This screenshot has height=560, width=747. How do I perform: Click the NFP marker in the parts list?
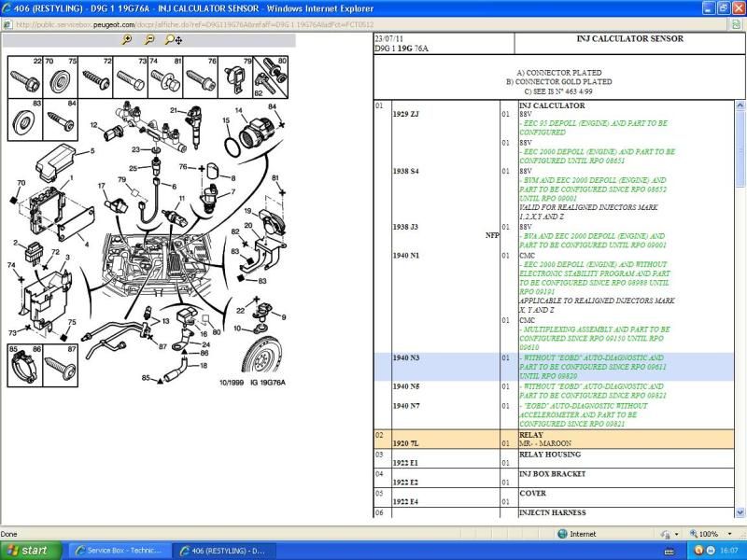[x=492, y=235]
